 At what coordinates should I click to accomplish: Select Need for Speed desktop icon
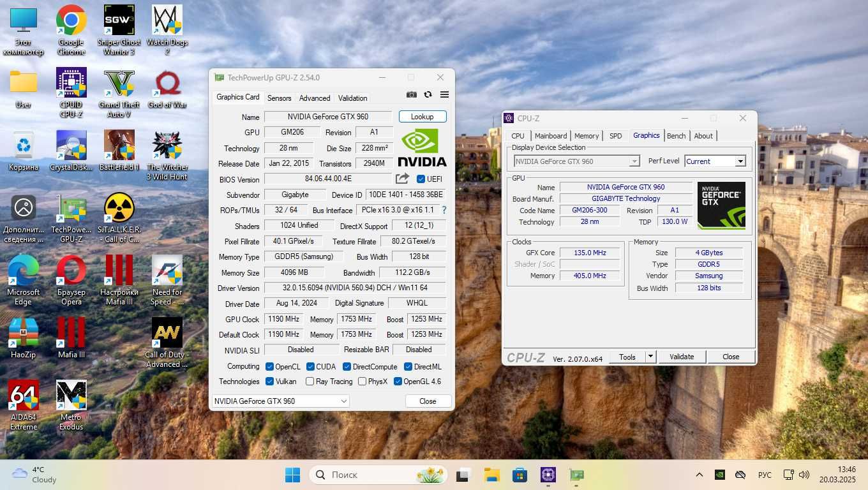click(167, 281)
